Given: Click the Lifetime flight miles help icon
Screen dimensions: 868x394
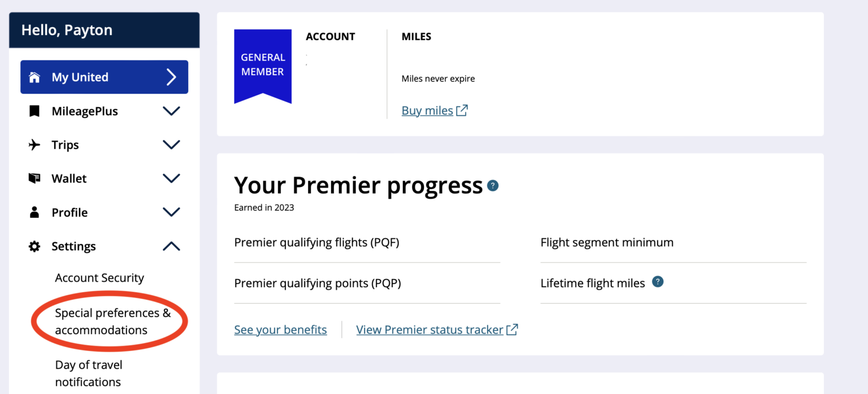Looking at the screenshot, I should (x=657, y=282).
